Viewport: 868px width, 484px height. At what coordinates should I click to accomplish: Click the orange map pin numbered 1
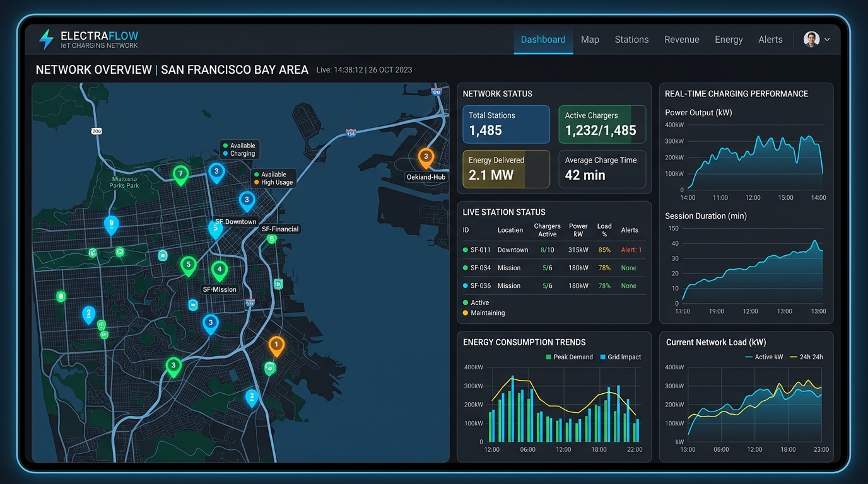point(276,346)
